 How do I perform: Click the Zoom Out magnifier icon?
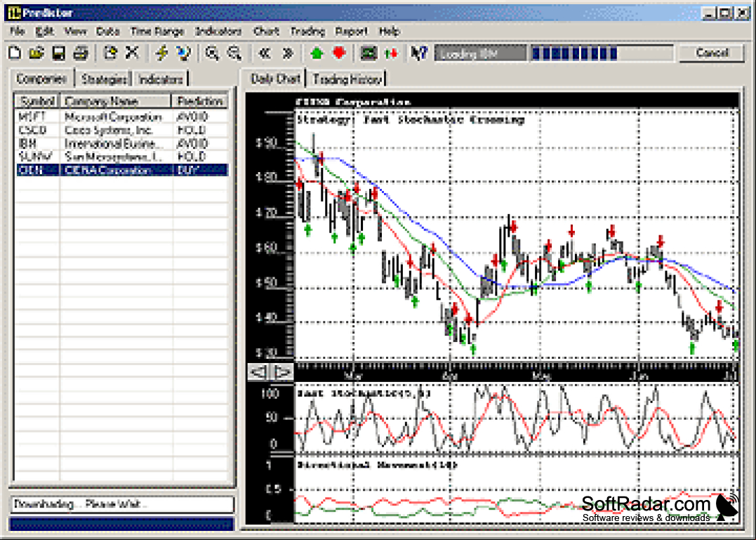point(235,53)
